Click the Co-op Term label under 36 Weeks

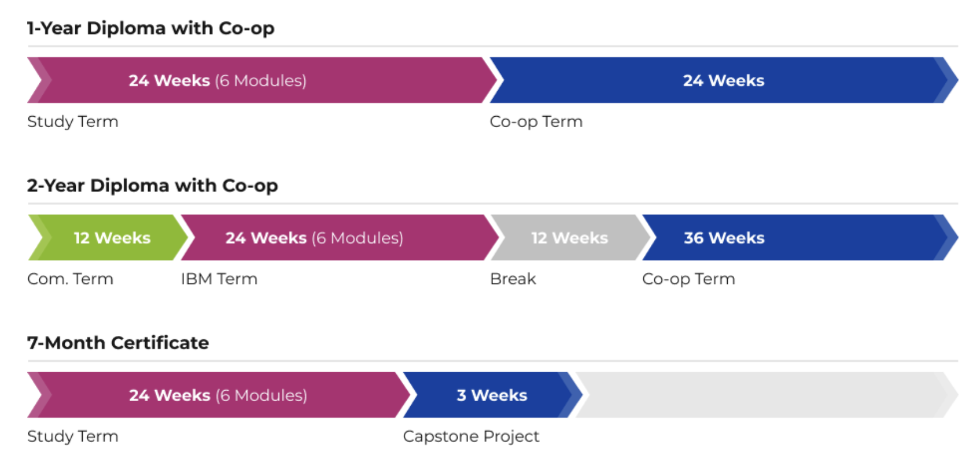pos(688,279)
